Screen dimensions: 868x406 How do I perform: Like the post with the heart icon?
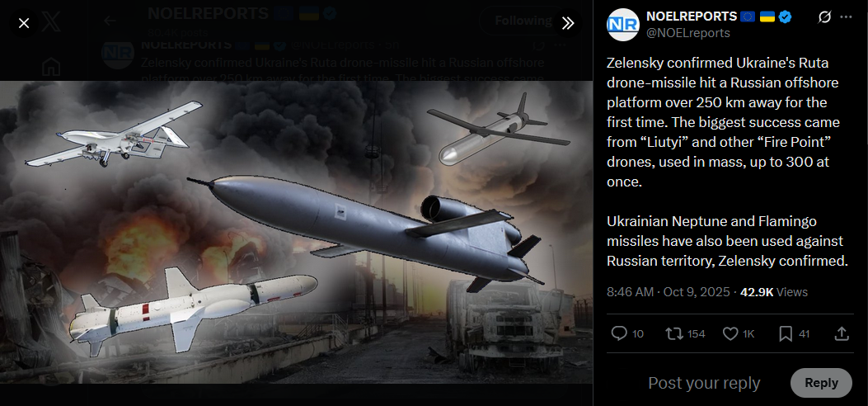coord(730,333)
